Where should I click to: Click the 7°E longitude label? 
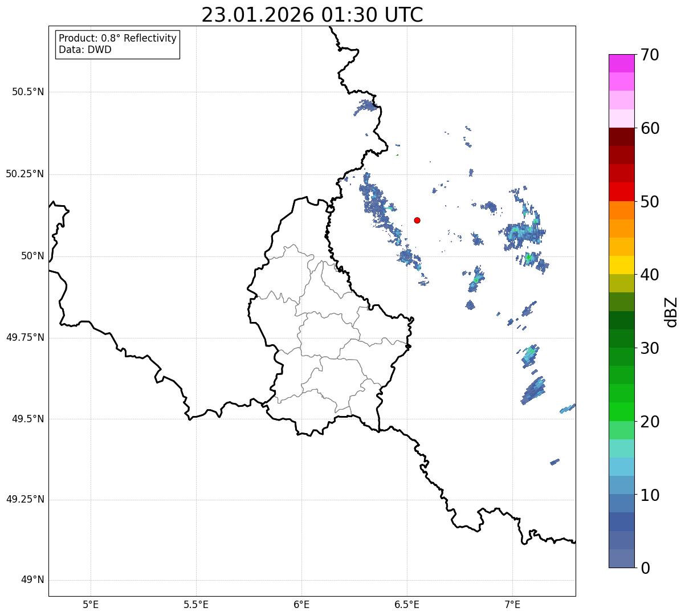click(512, 605)
